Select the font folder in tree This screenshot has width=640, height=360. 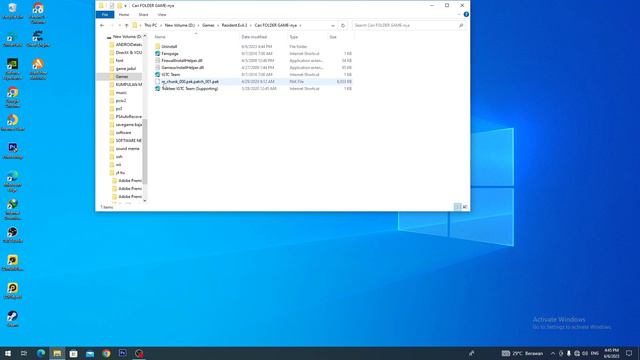point(119,60)
